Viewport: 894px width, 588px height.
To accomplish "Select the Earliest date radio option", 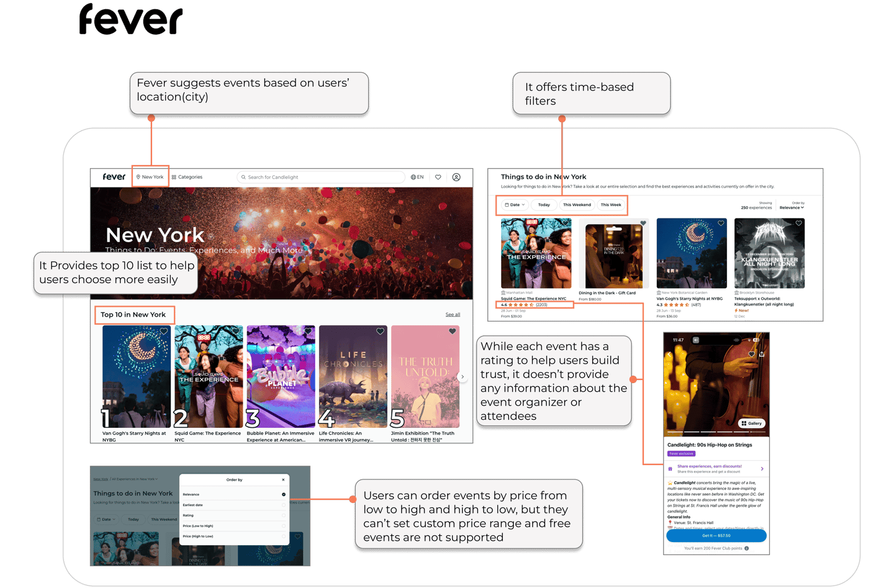I will click(x=284, y=505).
